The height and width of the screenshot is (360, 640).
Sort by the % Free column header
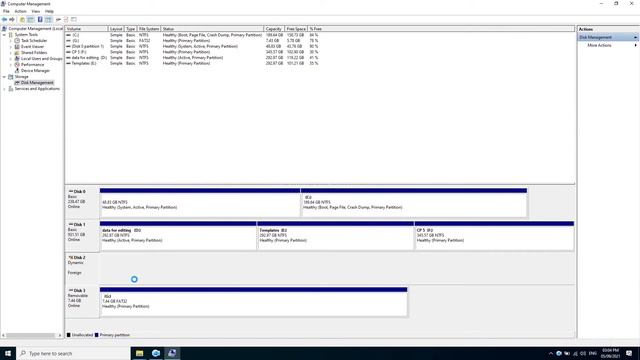point(316,29)
